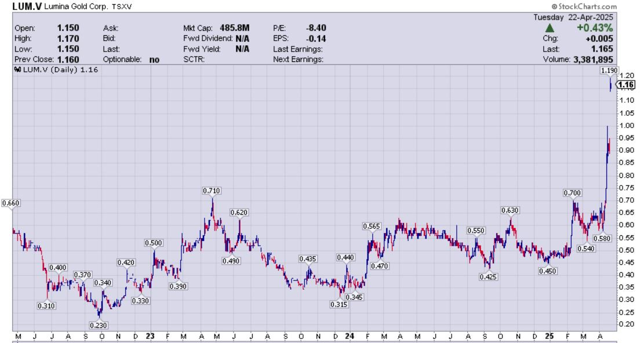The image size is (644, 343).
Task: Click the 0.660 price label at chart start
Action: coord(10,203)
